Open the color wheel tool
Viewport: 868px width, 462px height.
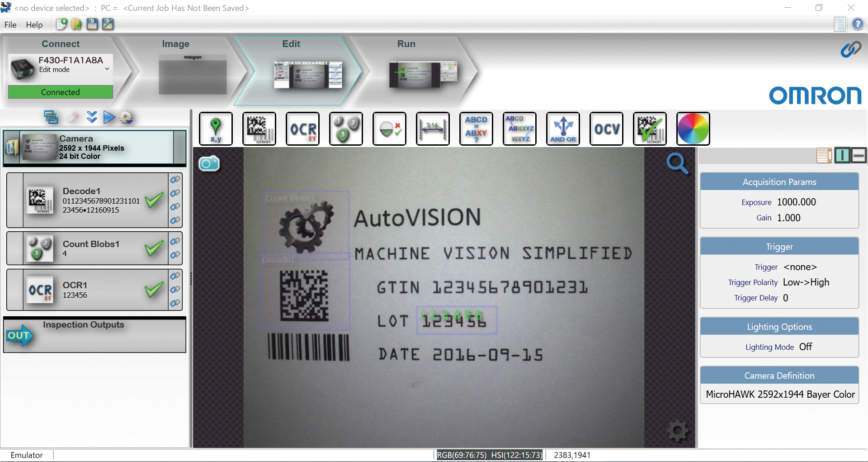693,129
